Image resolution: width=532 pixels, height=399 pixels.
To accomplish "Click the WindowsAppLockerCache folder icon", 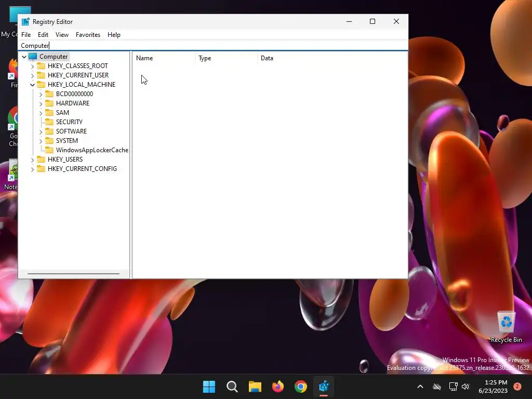I will (49, 150).
